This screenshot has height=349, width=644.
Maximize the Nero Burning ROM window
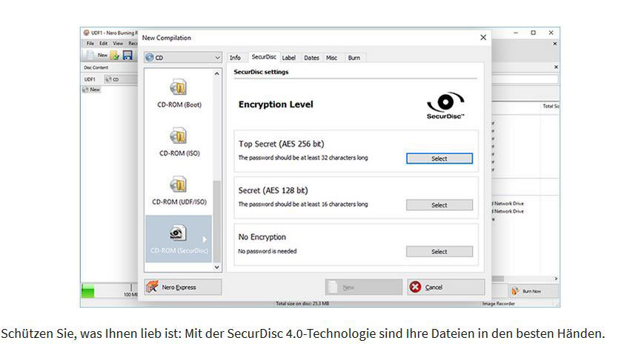click(533, 33)
